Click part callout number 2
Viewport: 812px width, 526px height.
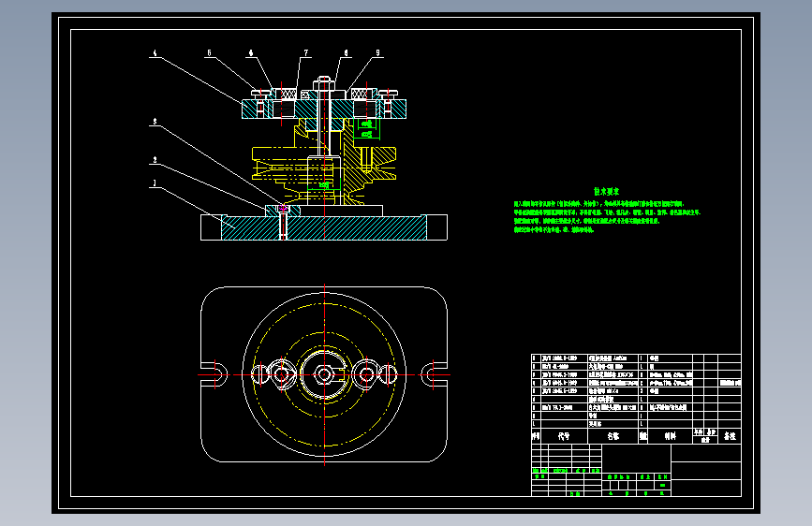155,160
